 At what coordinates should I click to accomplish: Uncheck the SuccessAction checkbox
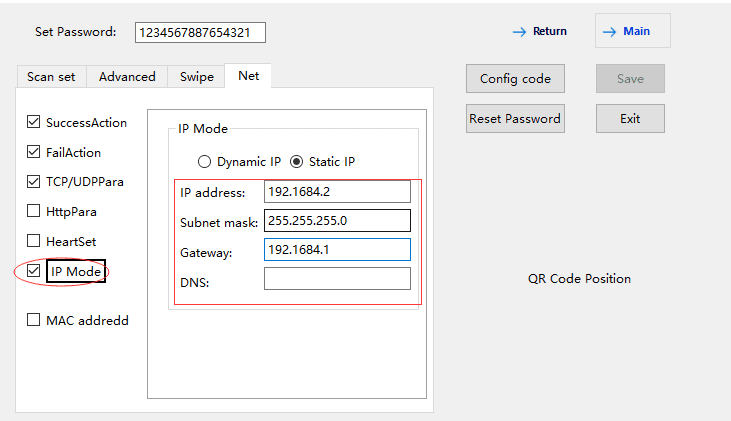pos(34,123)
